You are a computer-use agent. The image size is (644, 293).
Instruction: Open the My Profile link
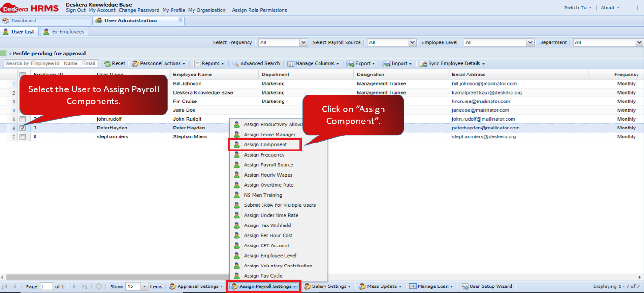click(x=173, y=10)
